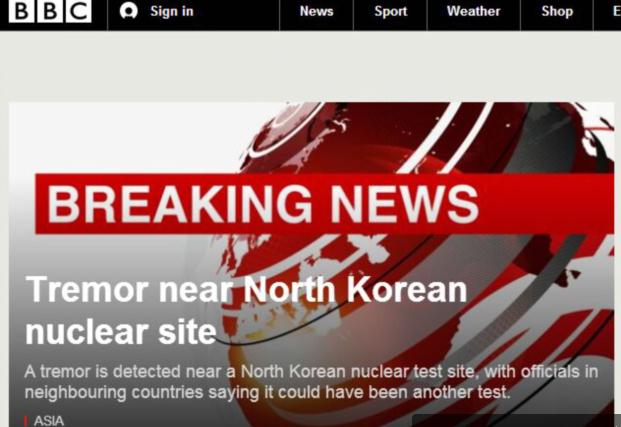This screenshot has height=427, width=621.
Task: Open the Sign in link
Action: pos(171,11)
